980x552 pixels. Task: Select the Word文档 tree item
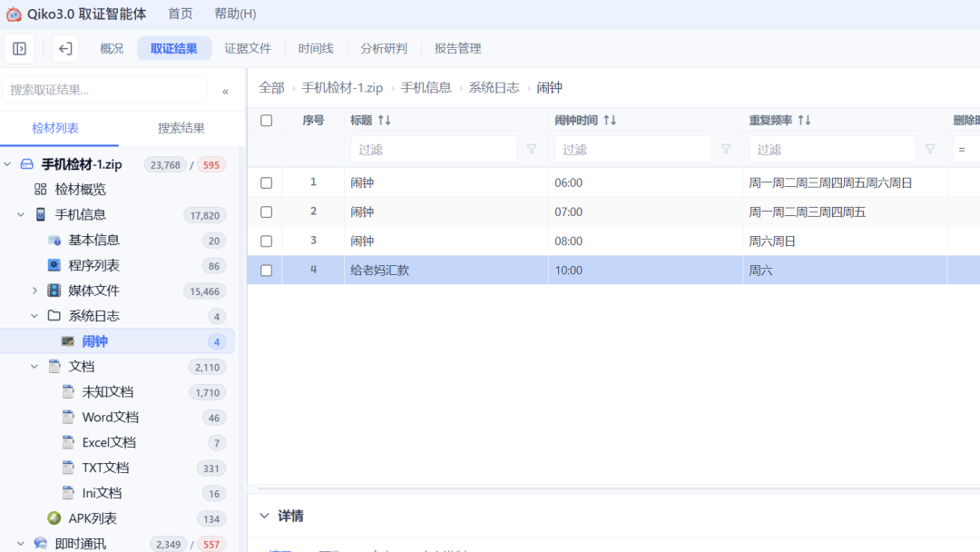click(x=111, y=417)
